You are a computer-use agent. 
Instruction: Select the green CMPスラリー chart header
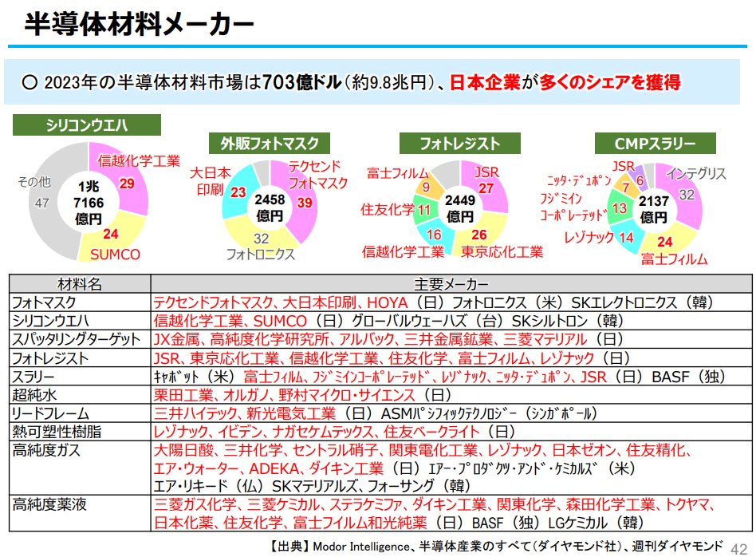pyautogui.click(x=655, y=144)
